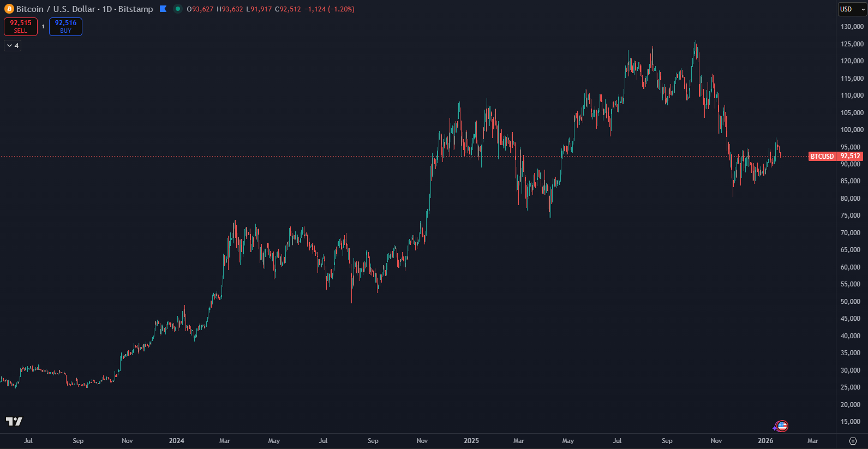Click the 20,000 price axis label
This screenshot has height=449, width=868.
(x=851, y=405)
